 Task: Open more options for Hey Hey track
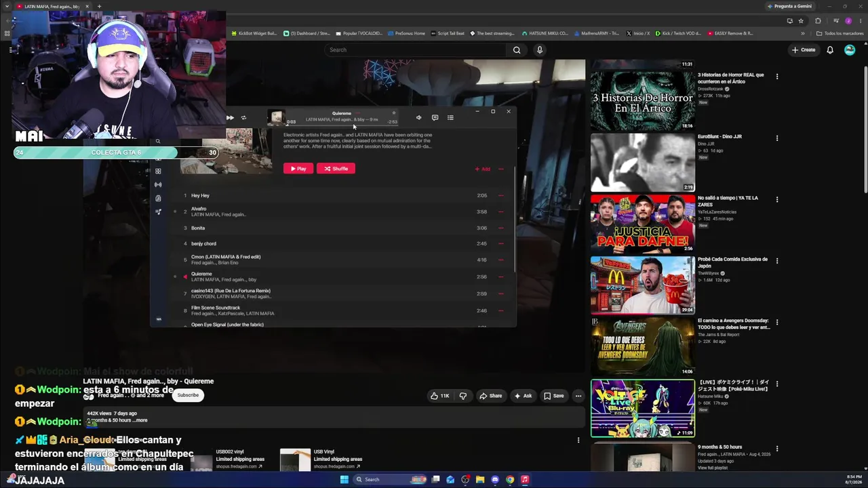(x=501, y=196)
